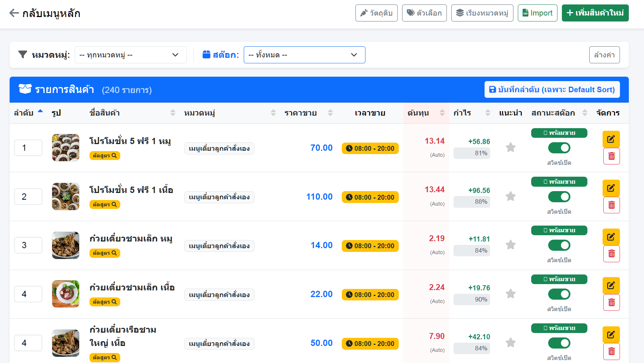
Task: Sort table by ลำดับ column
Action: pyautogui.click(x=28, y=113)
